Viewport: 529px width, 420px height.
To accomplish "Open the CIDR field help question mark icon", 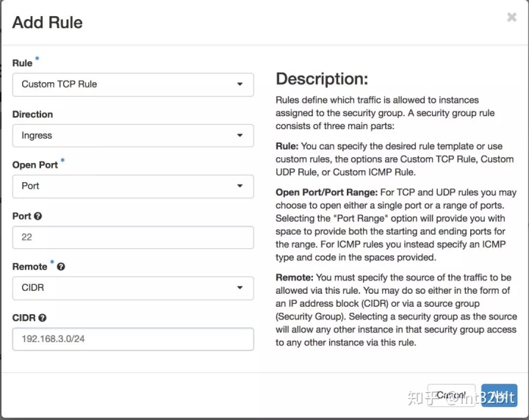I will (42, 318).
